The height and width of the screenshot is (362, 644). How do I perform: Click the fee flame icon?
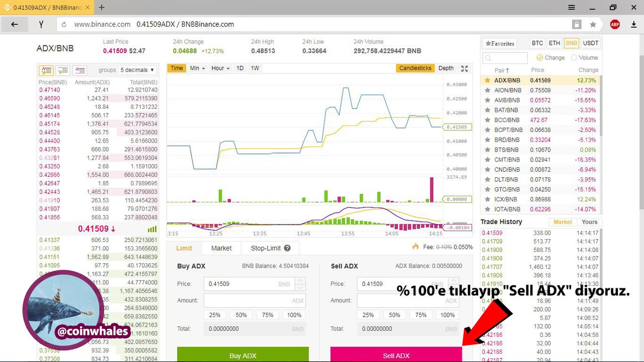(416, 247)
